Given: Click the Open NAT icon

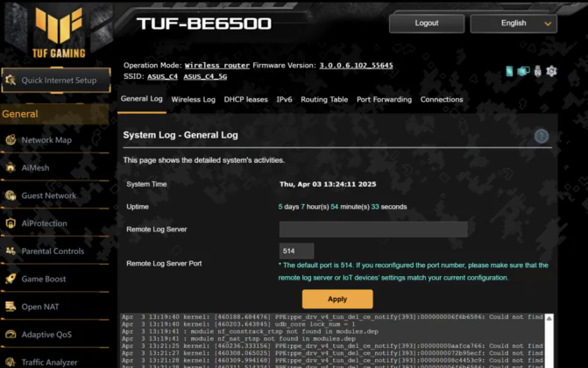Looking at the screenshot, I should click(11, 307).
